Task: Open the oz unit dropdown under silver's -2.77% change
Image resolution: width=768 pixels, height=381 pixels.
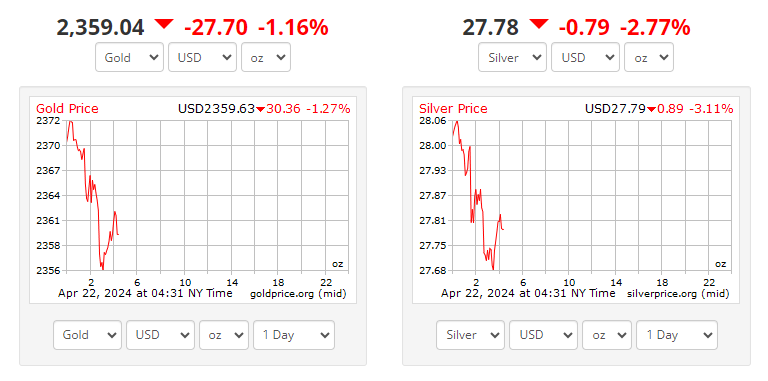Action: pos(649,57)
